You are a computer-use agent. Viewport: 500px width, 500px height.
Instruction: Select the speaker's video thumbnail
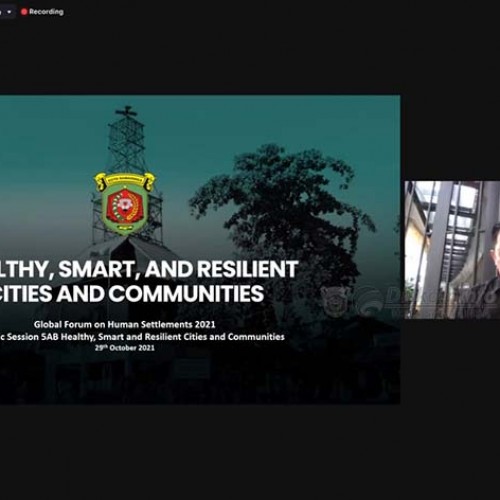pos(452,250)
